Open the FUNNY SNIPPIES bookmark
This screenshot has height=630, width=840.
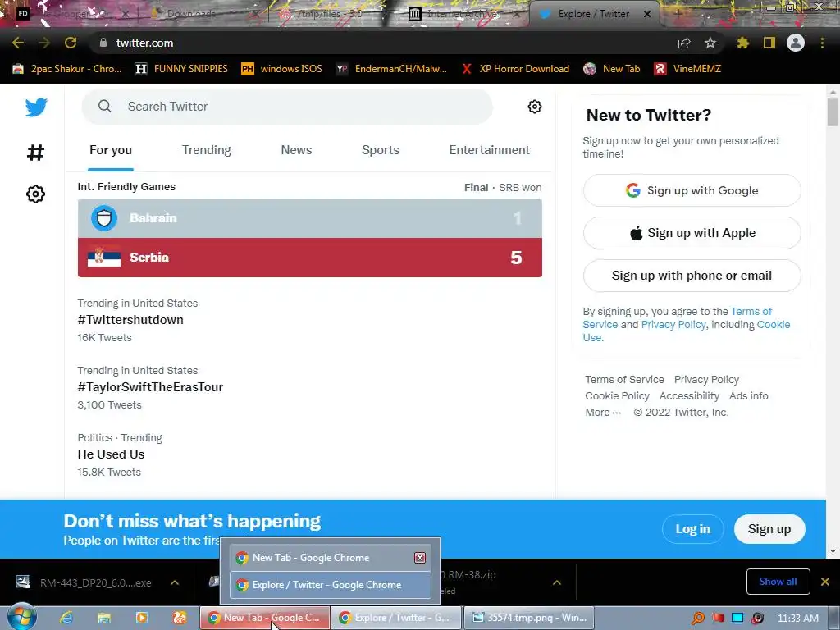pos(181,69)
